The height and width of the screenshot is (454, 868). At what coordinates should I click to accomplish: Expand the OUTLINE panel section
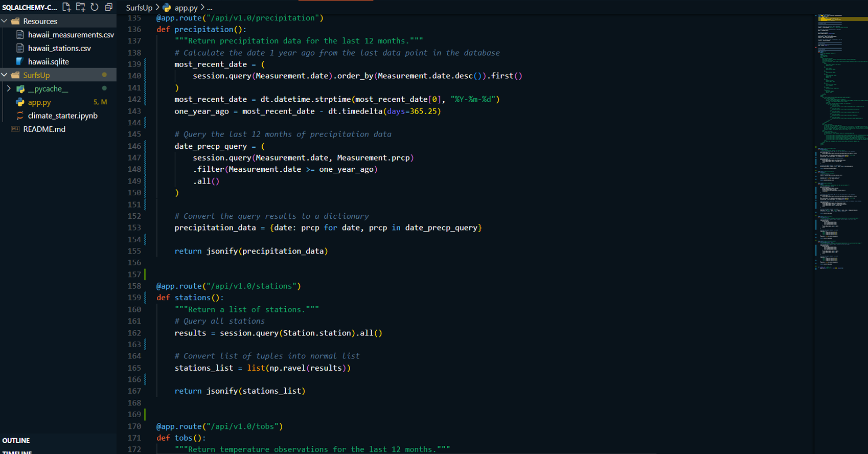click(x=16, y=440)
